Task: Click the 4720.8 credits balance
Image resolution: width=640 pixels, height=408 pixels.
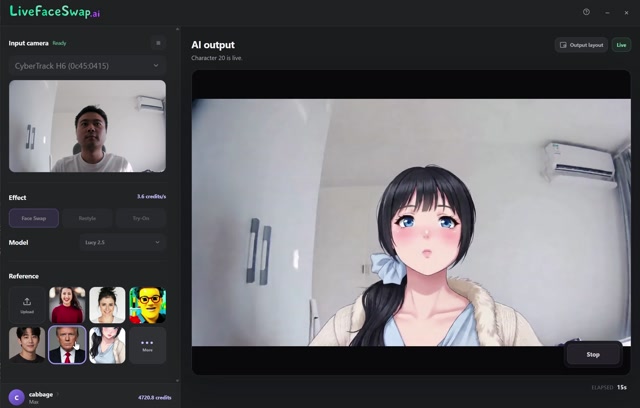Action: coord(155,397)
